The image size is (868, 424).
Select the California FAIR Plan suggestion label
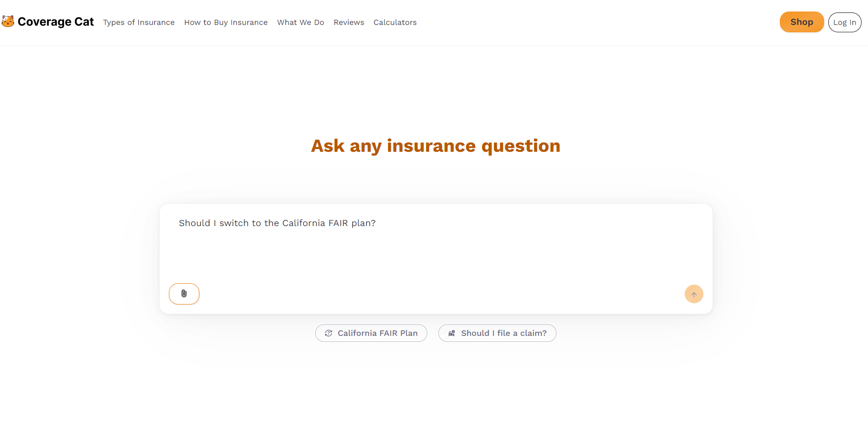tap(377, 333)
